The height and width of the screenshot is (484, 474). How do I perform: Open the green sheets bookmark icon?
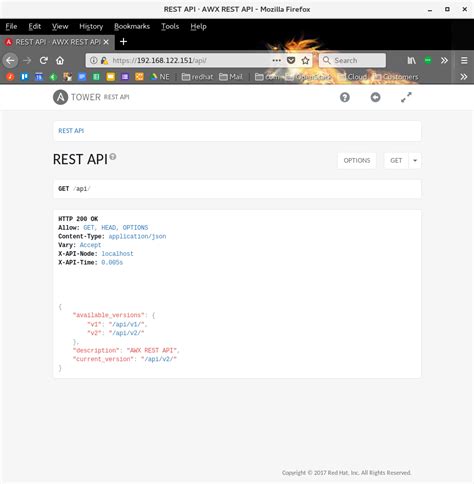click(x=96, y=77)
